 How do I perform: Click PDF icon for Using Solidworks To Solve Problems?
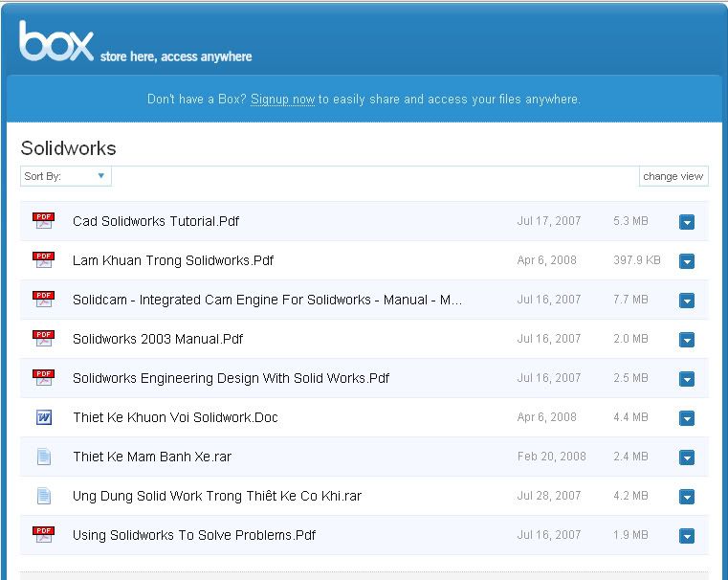click(43, 534)
